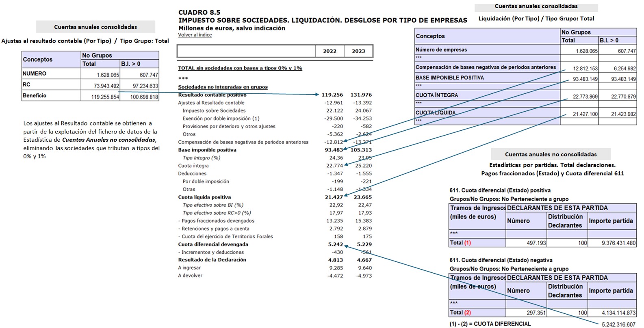
Task: Select the 'Cuota diferencial devengada' row label
Action: point(213,244)
